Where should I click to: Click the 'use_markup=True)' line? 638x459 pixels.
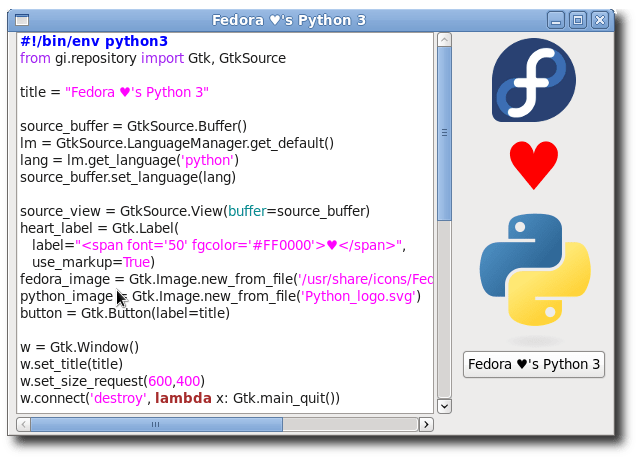tap(94, 262)
